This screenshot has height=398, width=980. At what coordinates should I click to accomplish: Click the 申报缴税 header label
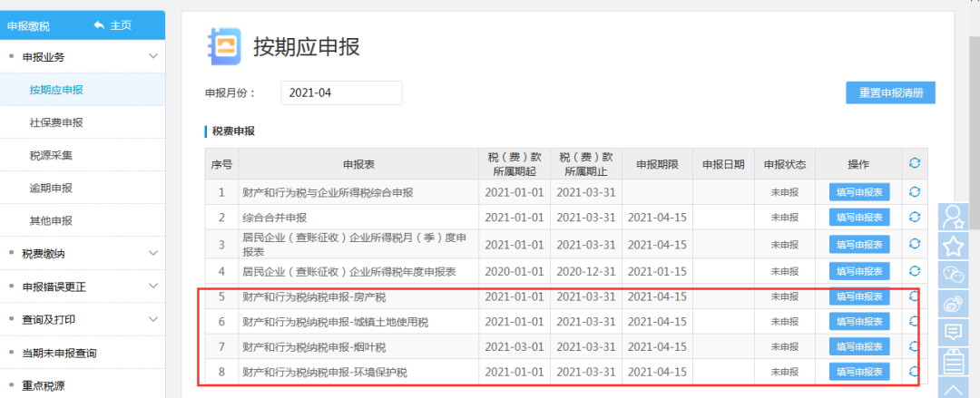[x=28, y=26]
